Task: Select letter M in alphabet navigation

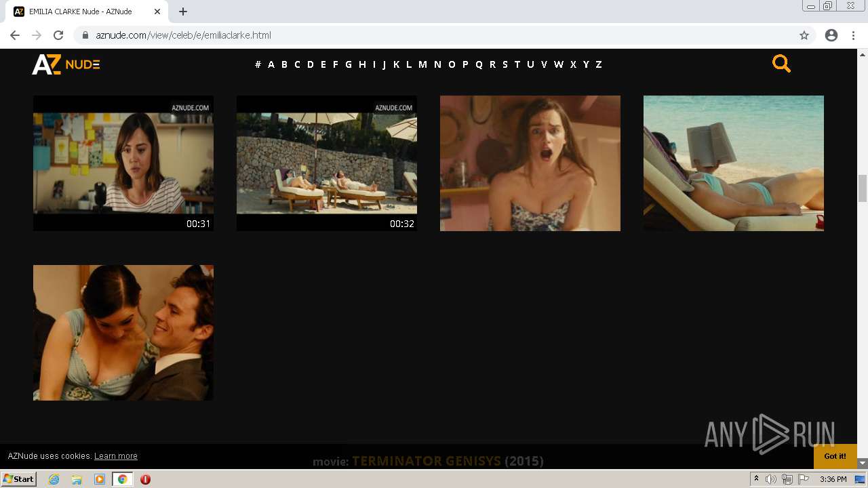Action: (x=422, y=64)
